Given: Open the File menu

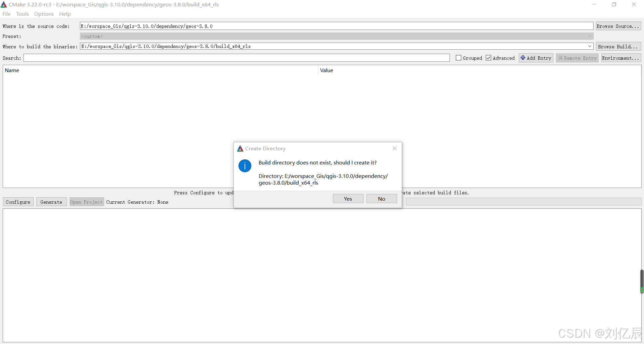Looking at the screenshot, I should pyautogui.click(x=6, y=14).
